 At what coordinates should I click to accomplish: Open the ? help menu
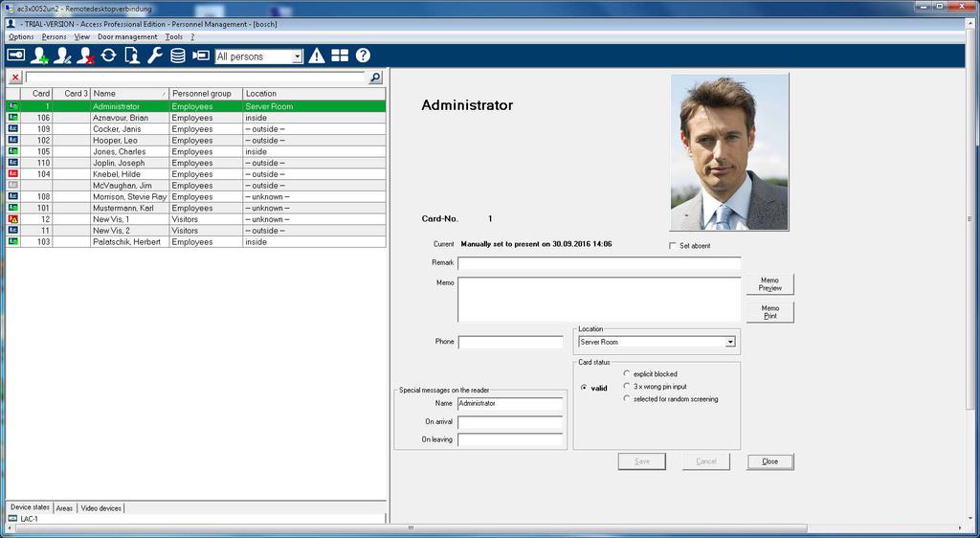click(192, 37)
